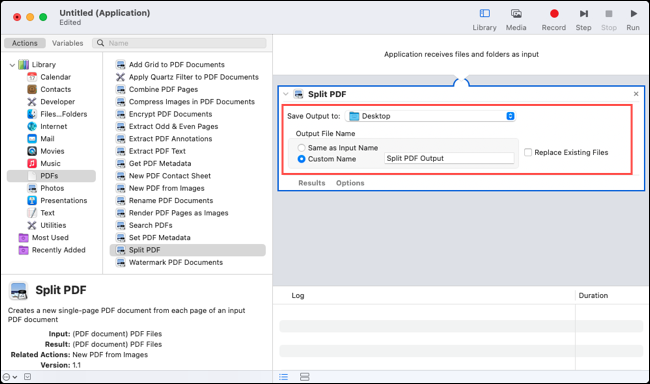Select PDFs in the library sidebar
Screen dimensions: 650x384
(51, 176)
